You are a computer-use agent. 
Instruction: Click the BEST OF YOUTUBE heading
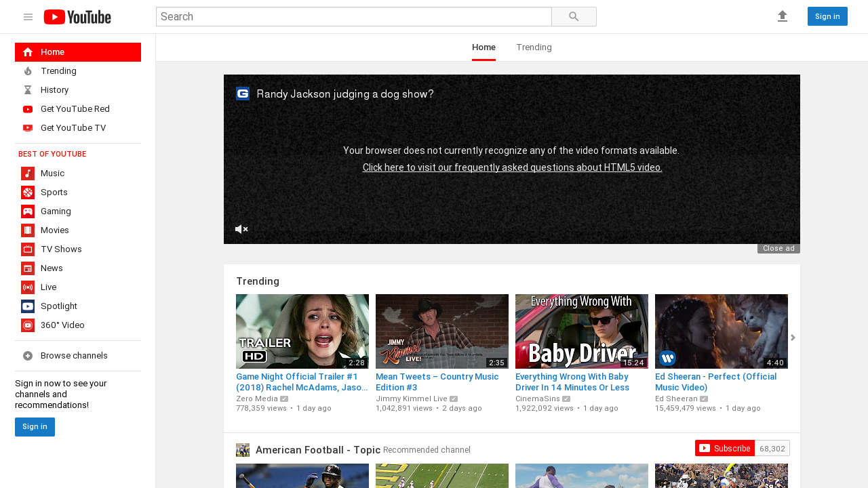(52, 155)
